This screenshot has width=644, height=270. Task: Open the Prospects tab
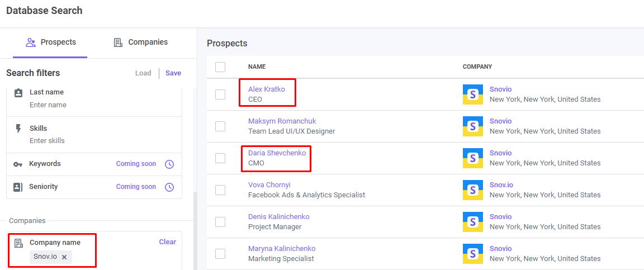[x=50, y=42]
